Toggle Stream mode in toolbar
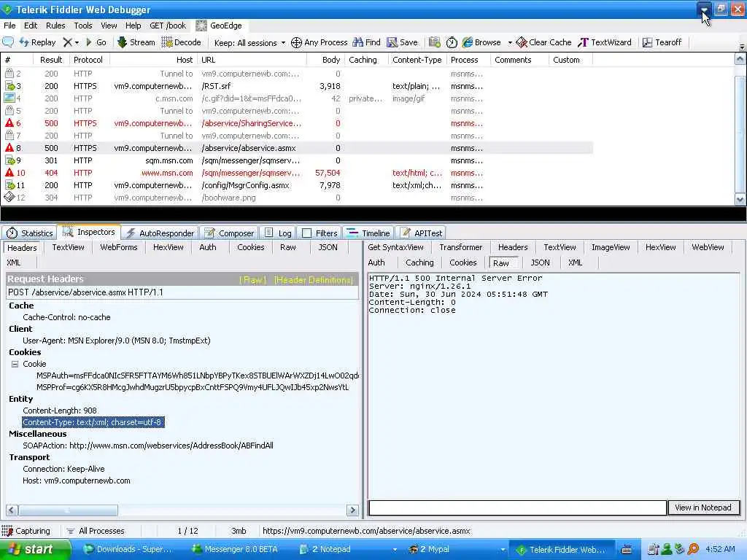This screenshot has width=747, height=560. [136, 42]
